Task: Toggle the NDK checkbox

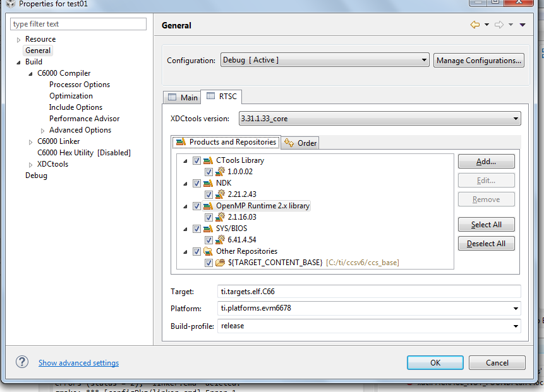Action: click(196, 183)
